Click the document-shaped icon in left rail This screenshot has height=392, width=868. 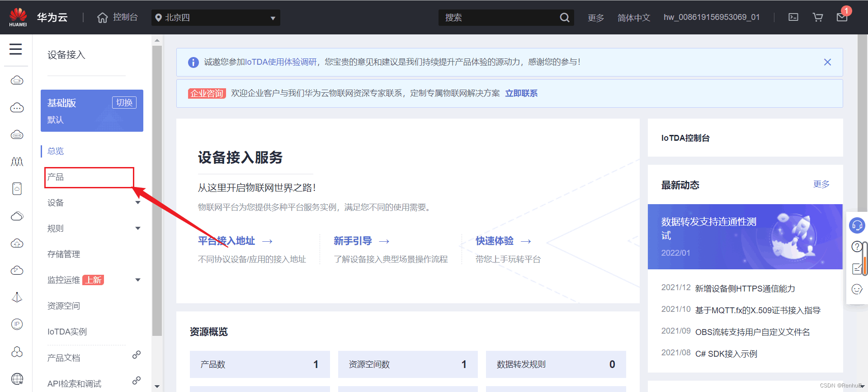click(x=17, y=189)
